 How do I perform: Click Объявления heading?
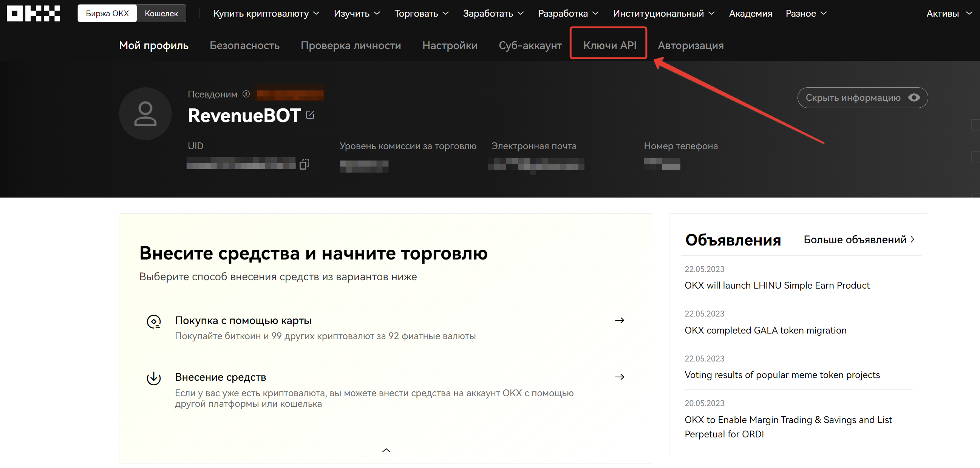733,240
